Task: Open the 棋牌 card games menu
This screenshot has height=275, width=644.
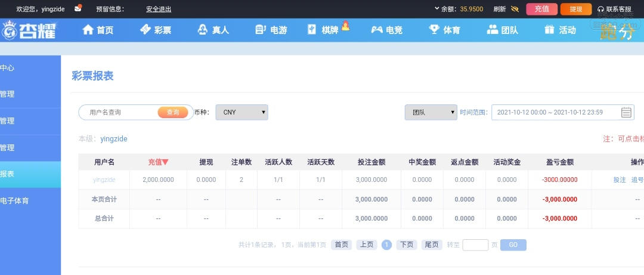Action: coord(323,30)
